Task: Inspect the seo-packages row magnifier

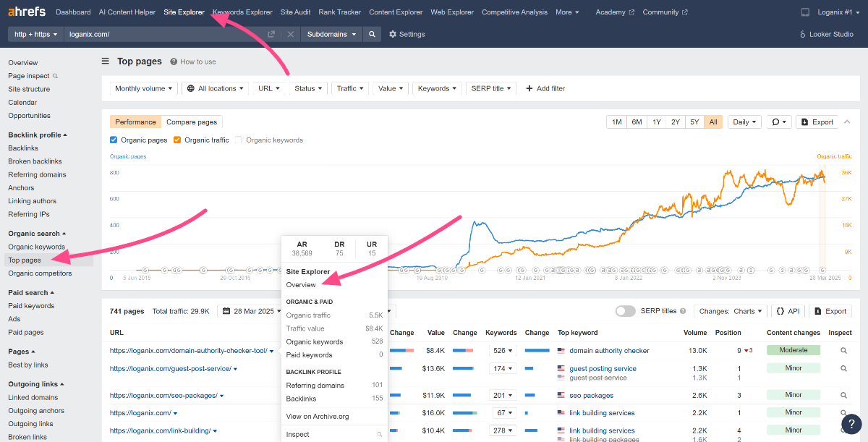Action: [843, 396]
